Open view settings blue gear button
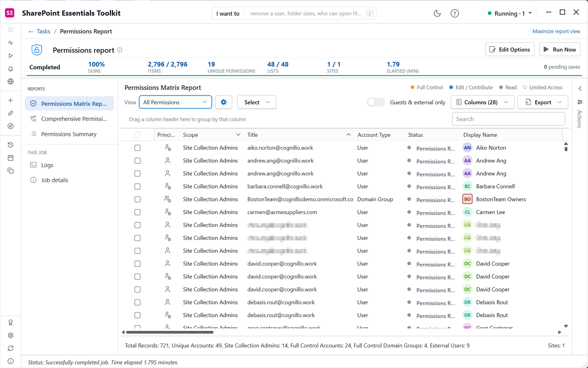Viewport: 588px width, 368px height. pos(223,102)
